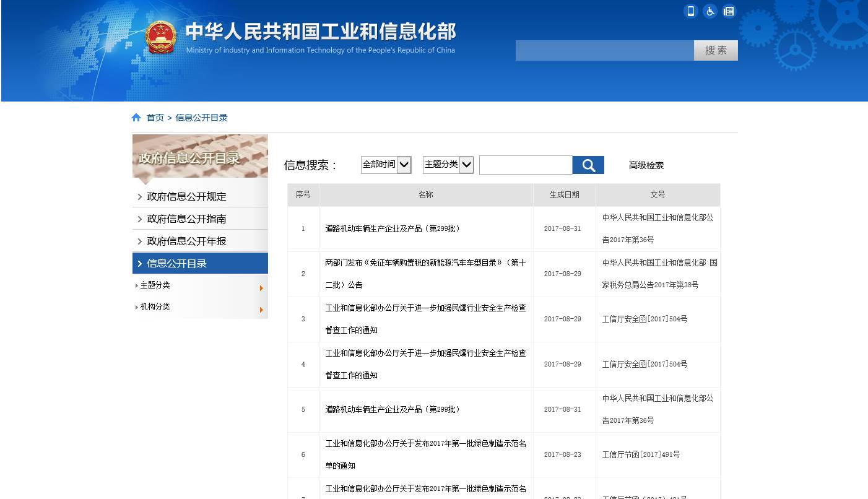Click orange arrow beside 主题分类 in sidebar
This screenshot has height=499, width=868.
point(262,288)
